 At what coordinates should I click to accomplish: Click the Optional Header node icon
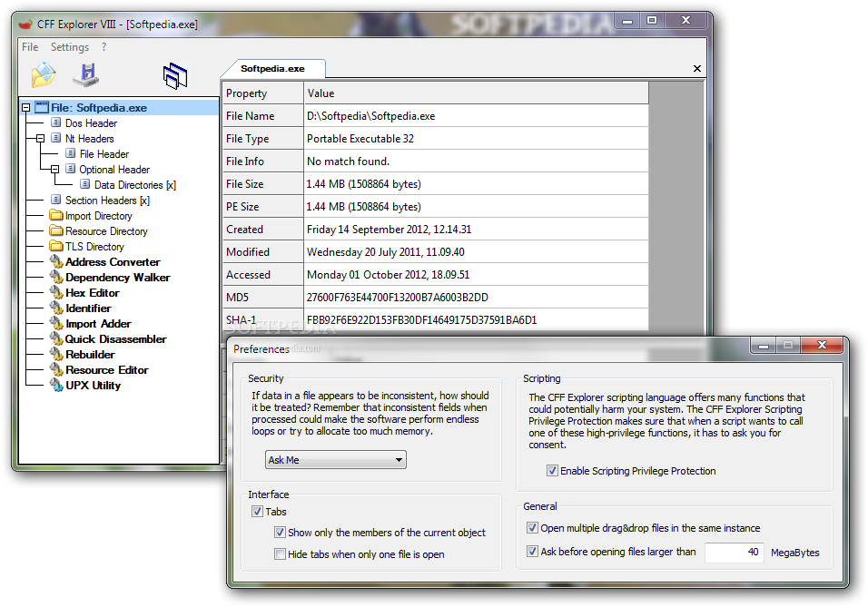70,169
